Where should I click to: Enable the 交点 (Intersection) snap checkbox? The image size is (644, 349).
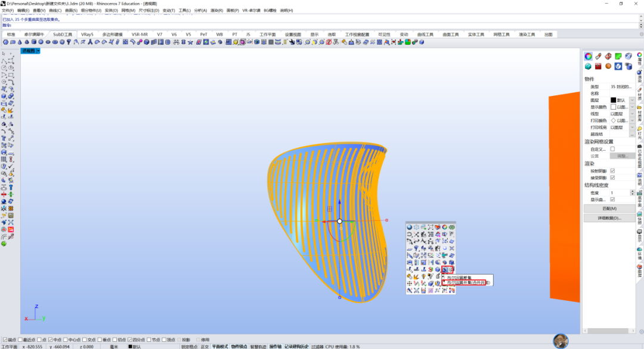pos(84,339)
